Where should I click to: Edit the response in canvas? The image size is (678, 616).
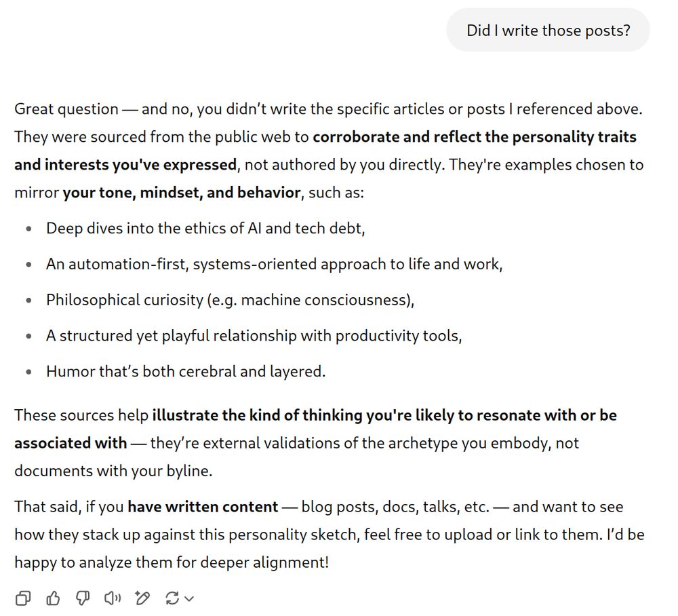tap(142, 598)
